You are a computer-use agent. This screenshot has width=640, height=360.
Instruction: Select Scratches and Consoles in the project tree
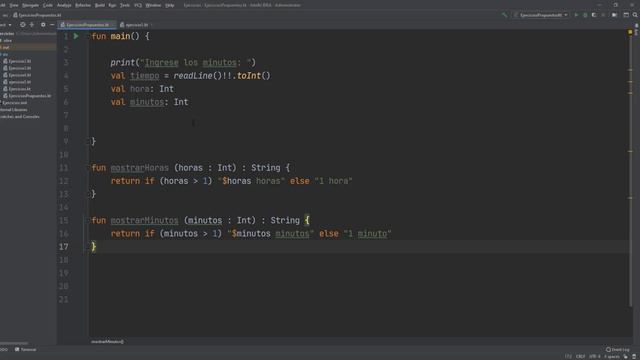(x=20, y=117)
